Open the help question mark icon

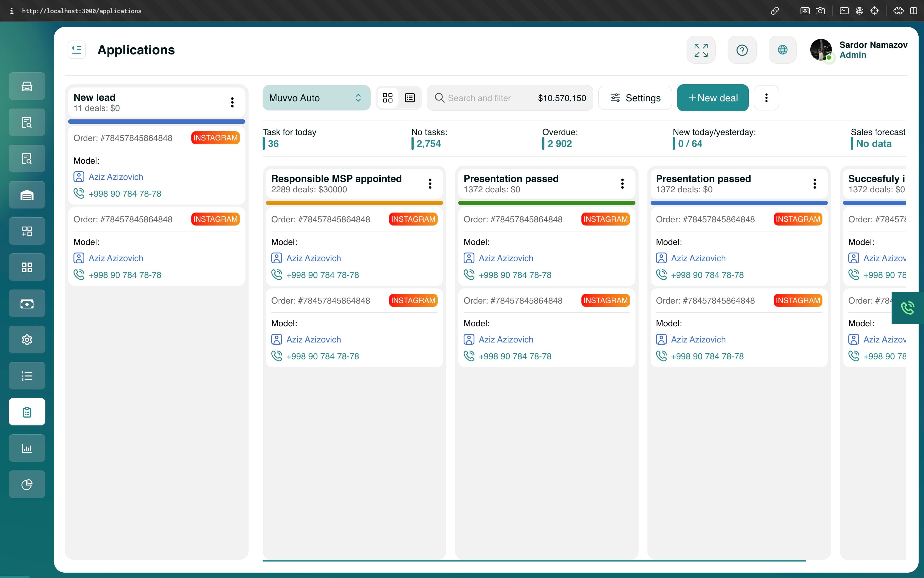pos(742,50)
